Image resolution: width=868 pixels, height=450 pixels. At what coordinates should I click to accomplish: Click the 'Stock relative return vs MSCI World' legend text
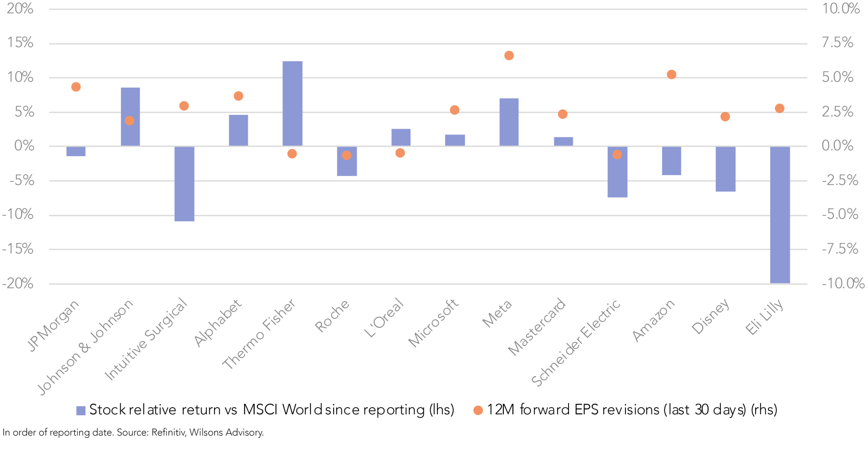[271, 409]
